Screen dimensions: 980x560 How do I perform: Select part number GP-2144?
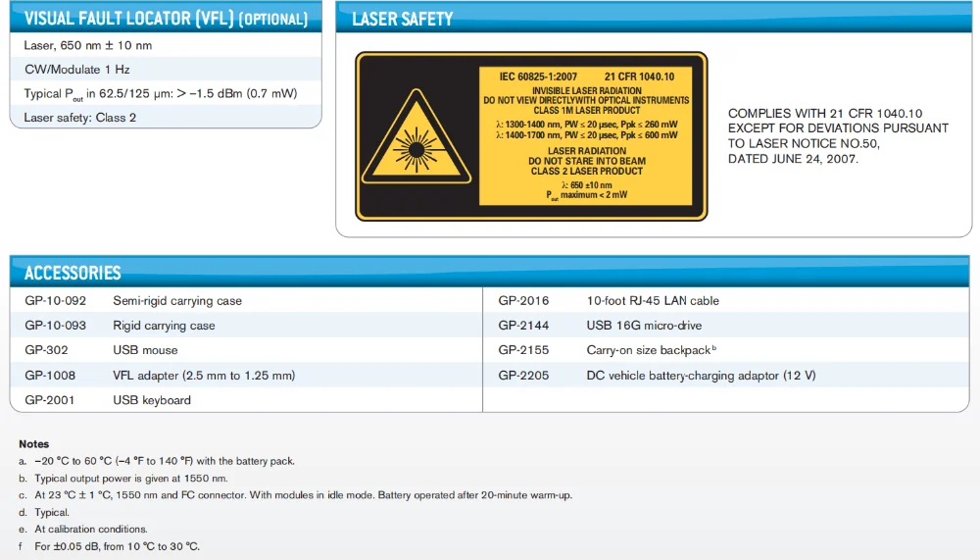523,326
